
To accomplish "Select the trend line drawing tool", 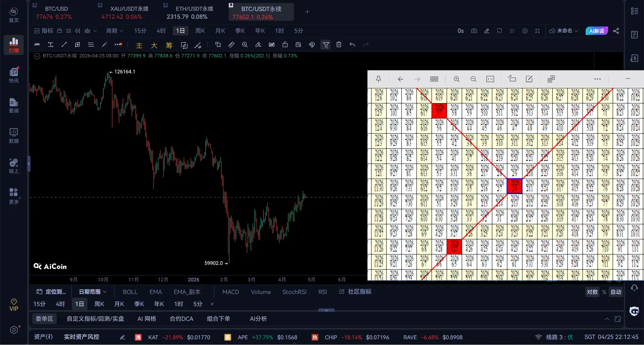I will [x=64, y=45].
